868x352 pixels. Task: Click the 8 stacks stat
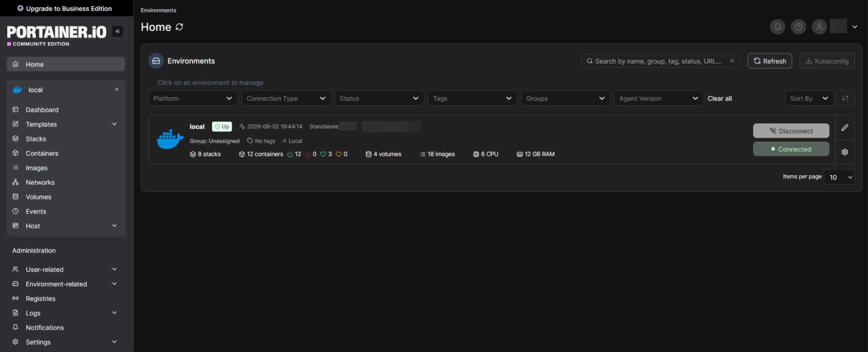(x=205, y=154)
